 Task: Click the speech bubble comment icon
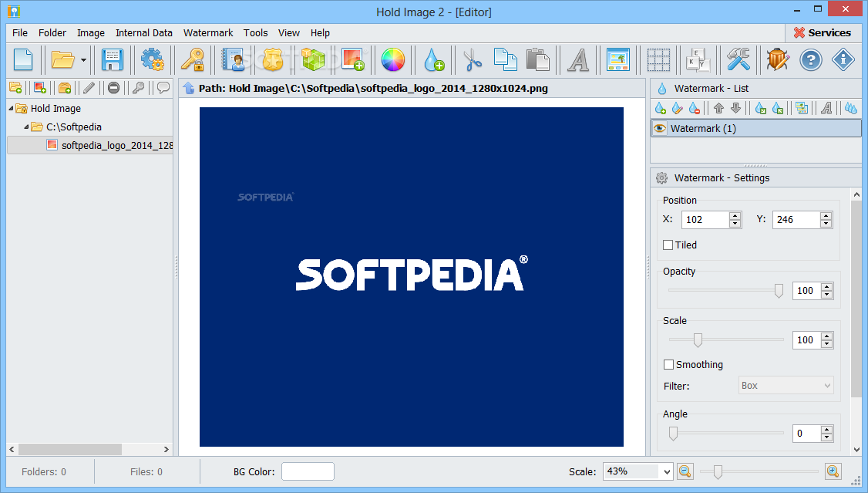[x=163, y=87]
